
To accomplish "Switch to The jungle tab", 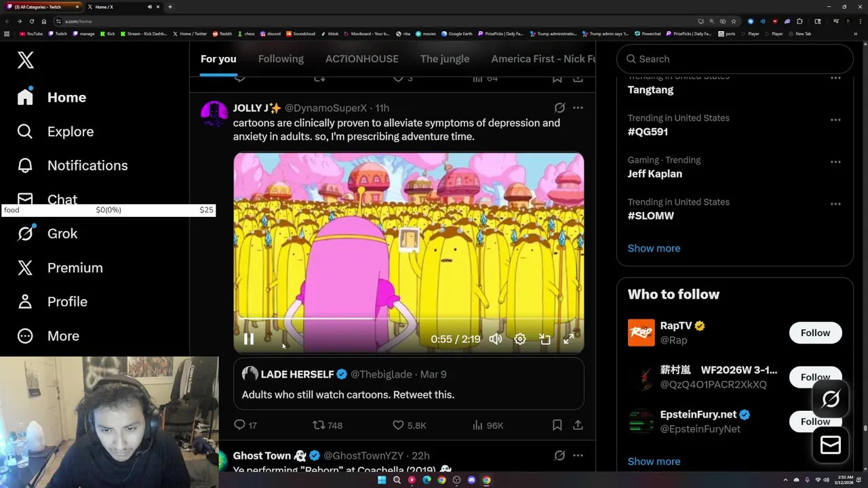I will pyautogui.click(x=445, y=59).
